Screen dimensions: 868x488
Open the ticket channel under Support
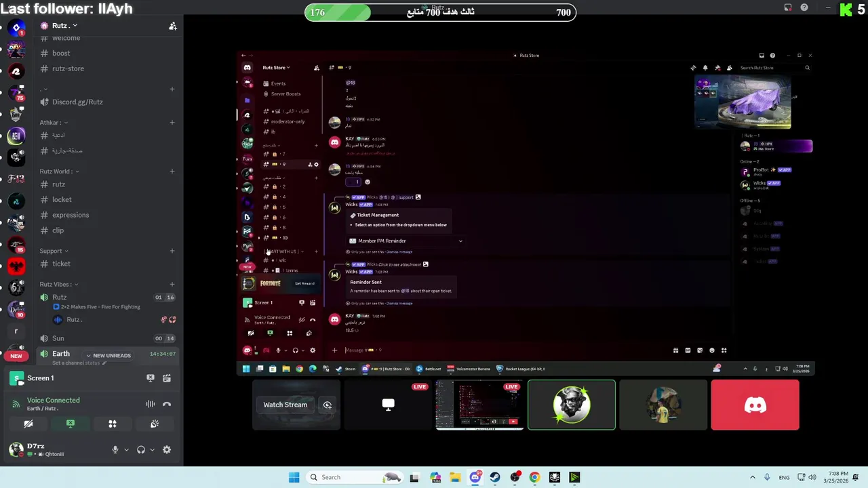tap(61, 264)
